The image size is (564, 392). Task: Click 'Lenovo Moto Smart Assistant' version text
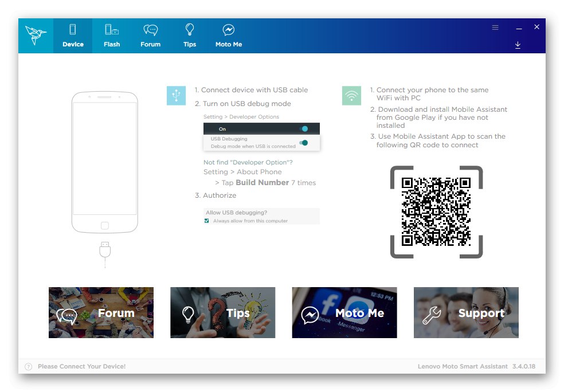coord(477,366)
